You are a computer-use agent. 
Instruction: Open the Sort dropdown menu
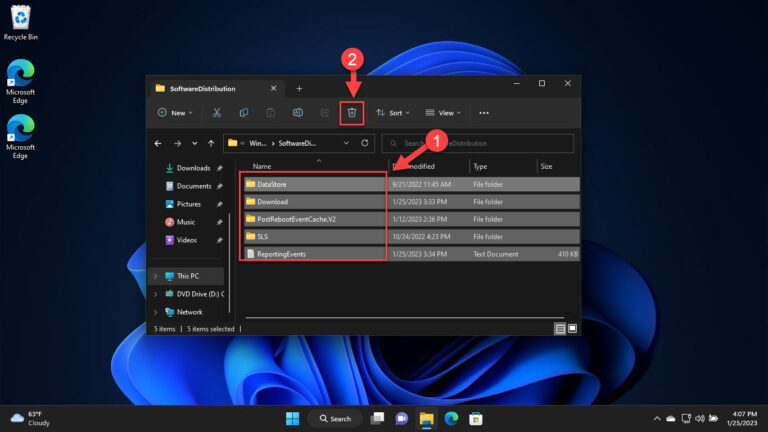coord(393,113)
